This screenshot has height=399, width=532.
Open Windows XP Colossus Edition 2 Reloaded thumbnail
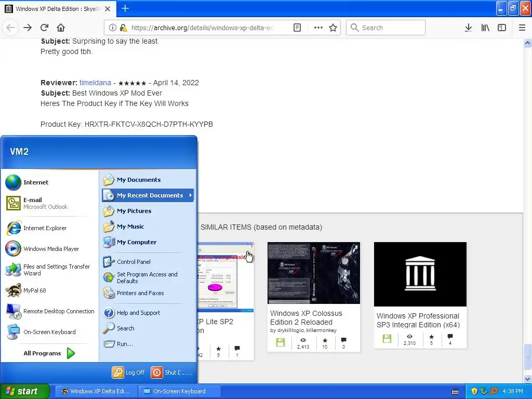tap(313, 273)
